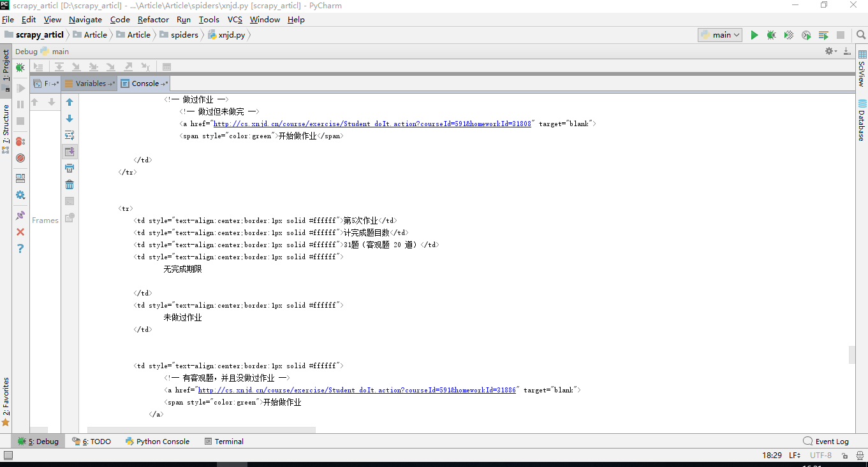Run main with coverage
The height and width of the screenshot is (467, 868).
[789, 35]
